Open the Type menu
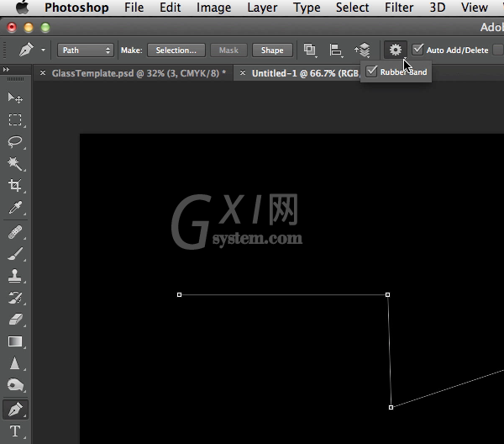504x444 pixels. click(x=307, y=8)
